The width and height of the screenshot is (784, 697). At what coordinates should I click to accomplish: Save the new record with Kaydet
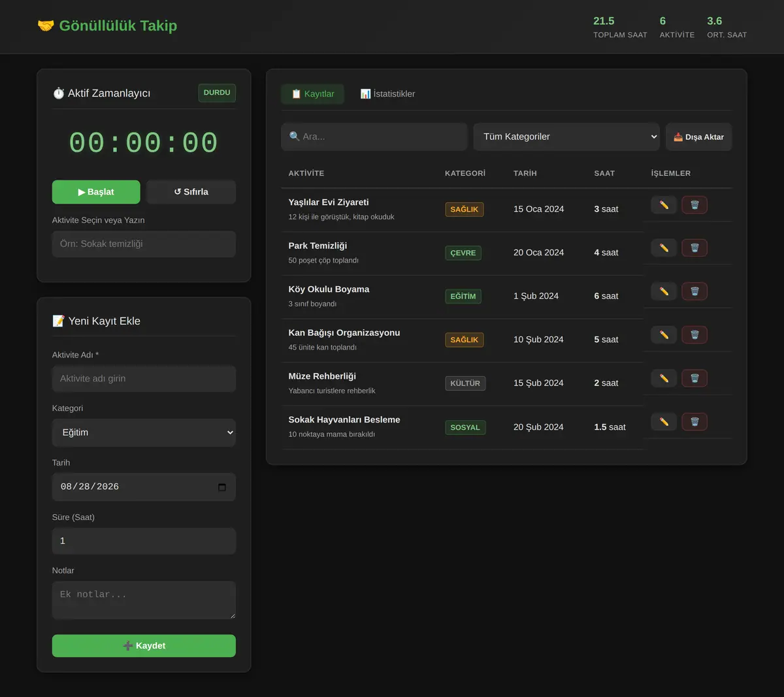(x=144, y=646)
